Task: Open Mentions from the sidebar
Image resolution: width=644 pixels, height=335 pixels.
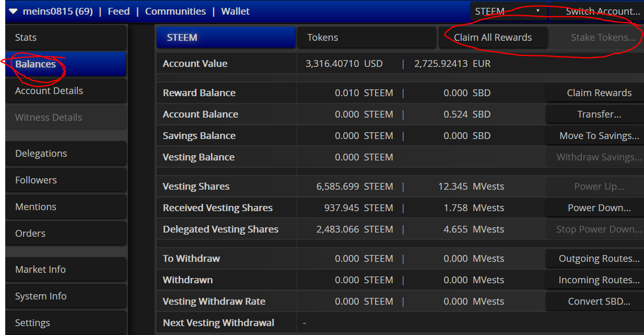Action: tap(66, 207)
